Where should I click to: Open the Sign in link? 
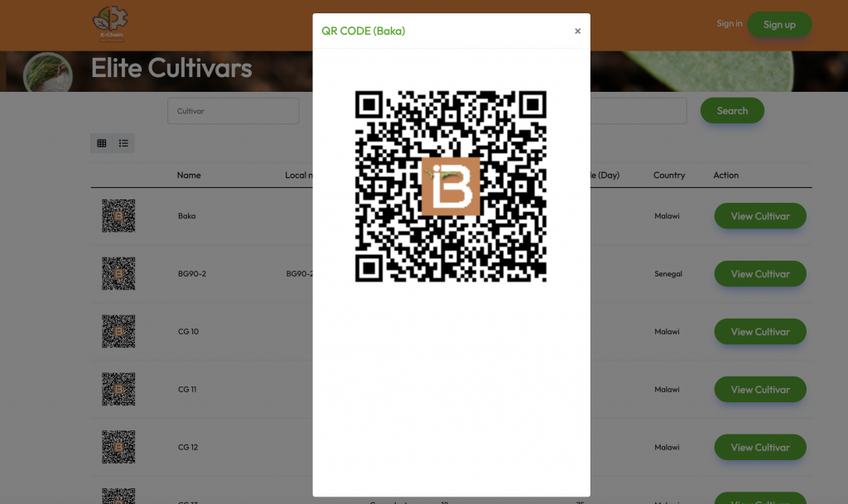point(729,24)
